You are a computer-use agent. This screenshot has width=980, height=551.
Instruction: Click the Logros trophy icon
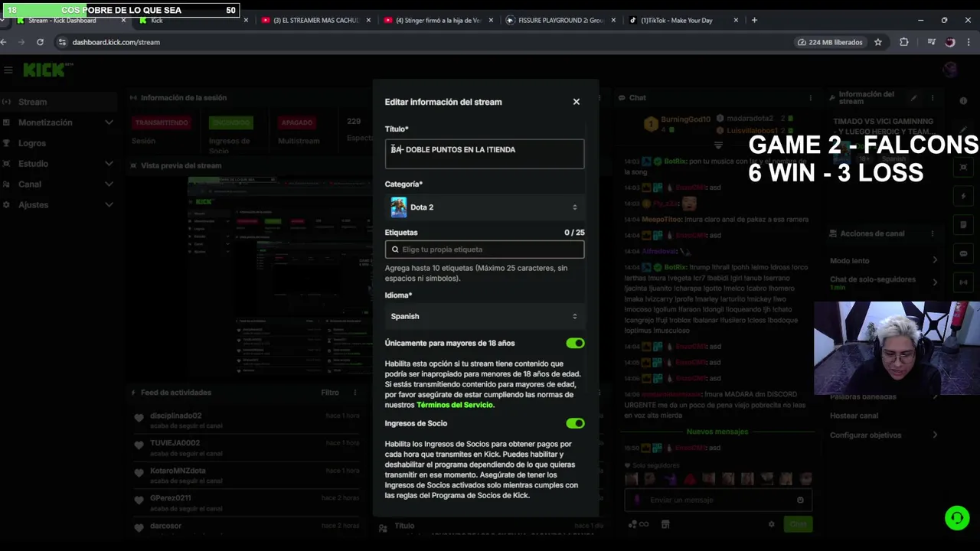[7, 143]
